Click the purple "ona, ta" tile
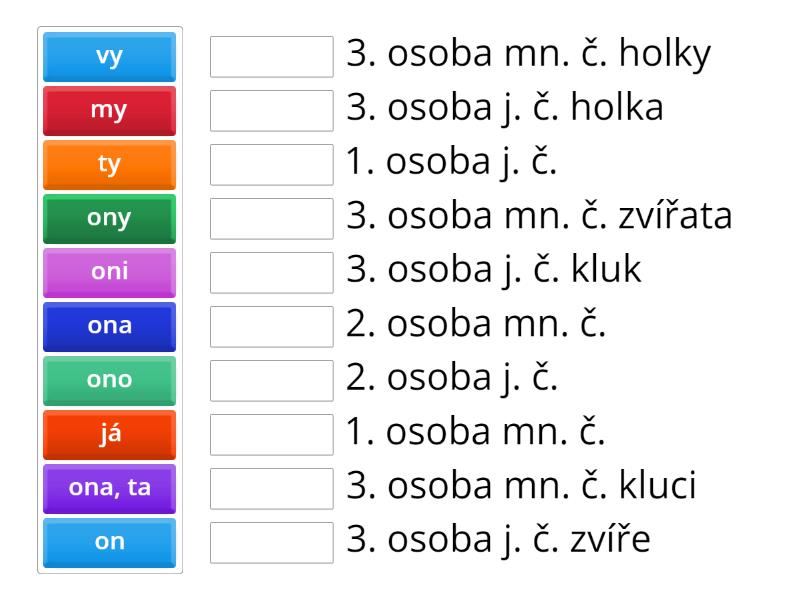 click(x=108, y=488)
